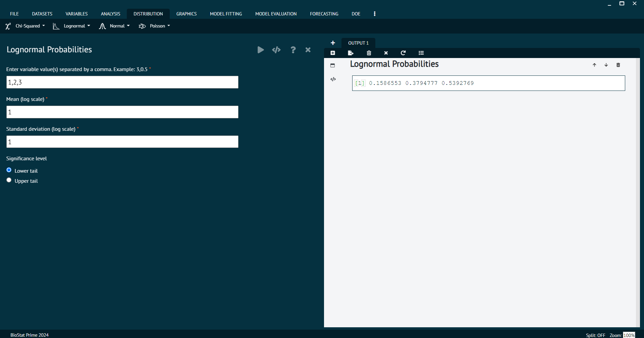Viewport: 644px width, 338px height.
Task: Run the Lognormal Probabilities dialog
Action: (261, 50)
